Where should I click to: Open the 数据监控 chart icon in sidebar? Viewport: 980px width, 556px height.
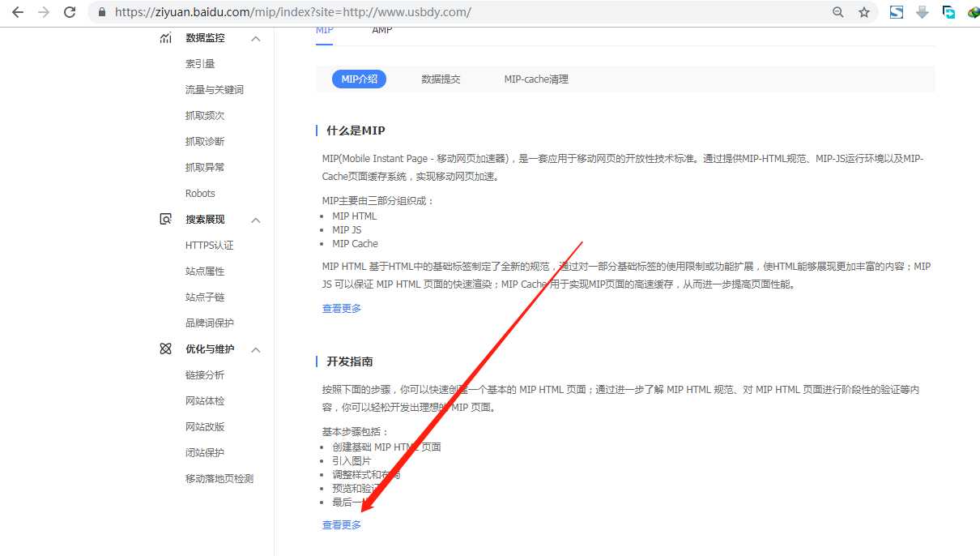pyautogui.click(x=165, y=38)
